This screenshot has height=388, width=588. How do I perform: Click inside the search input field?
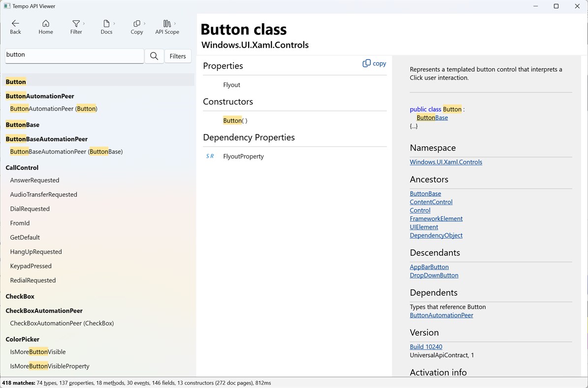[74, 54]
